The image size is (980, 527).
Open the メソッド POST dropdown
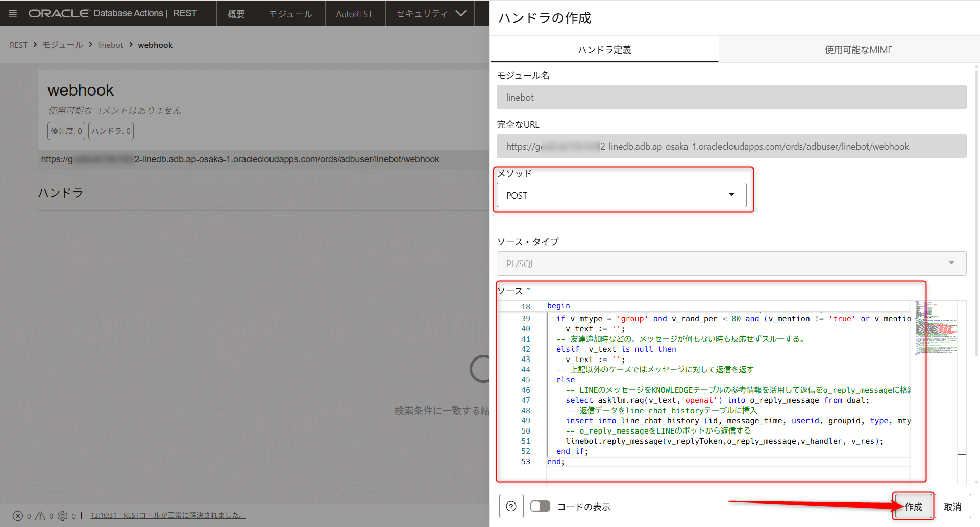[x=621, y=195]
